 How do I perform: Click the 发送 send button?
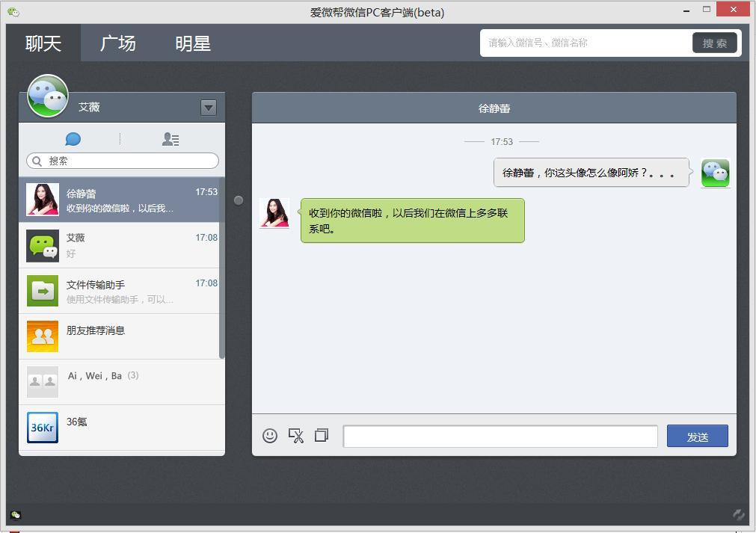[698, 436]
